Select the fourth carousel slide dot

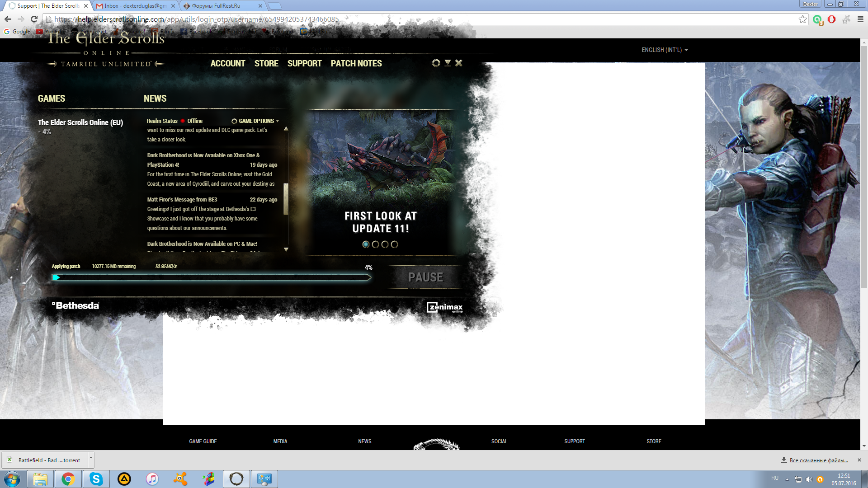(394, 244)
